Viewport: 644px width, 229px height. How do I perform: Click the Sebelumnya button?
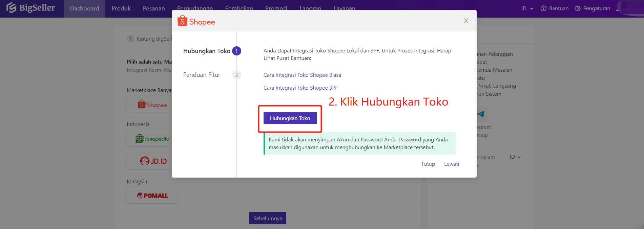click(268, 218)
